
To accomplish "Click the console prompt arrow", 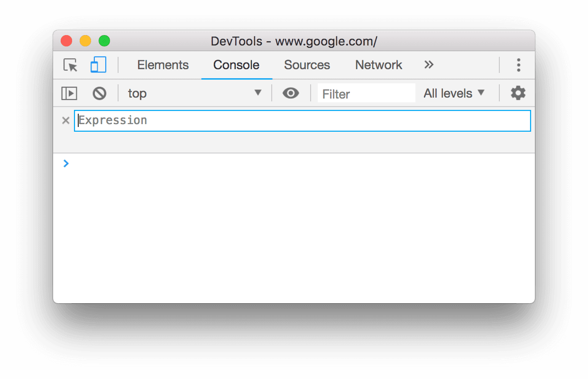I will pos(66,163).
